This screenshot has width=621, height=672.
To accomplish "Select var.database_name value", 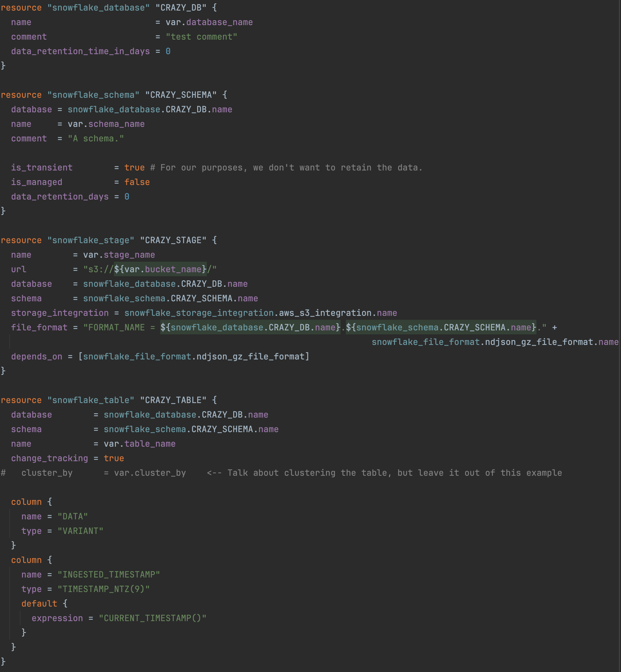I will pyautogui.click(x=209, y=22).
